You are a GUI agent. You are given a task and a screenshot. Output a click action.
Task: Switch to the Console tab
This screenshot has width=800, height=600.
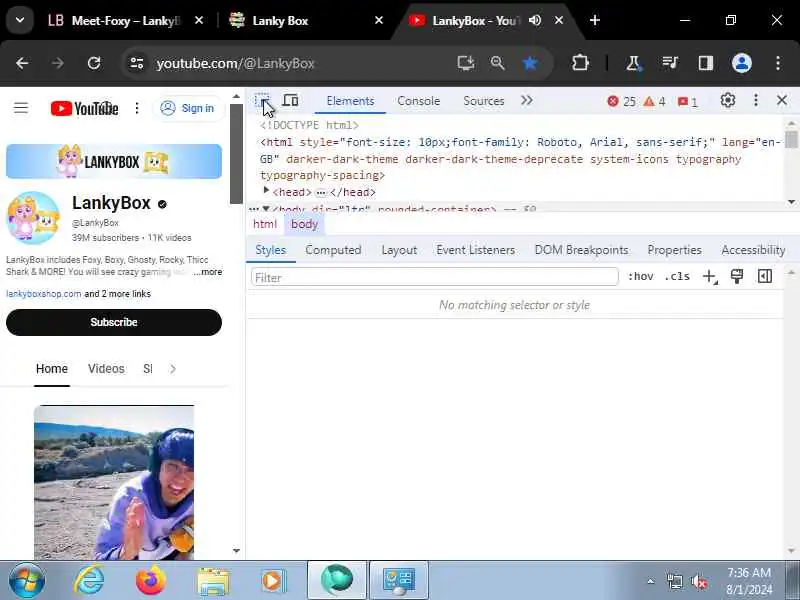(418, 101)
